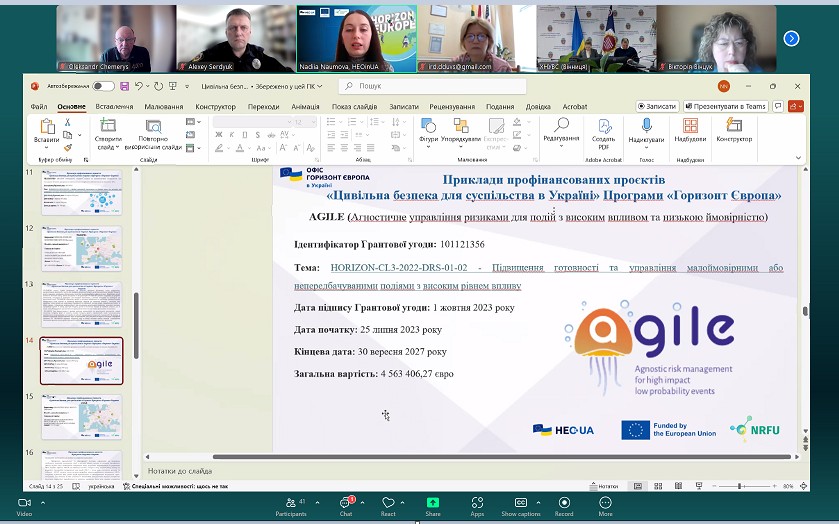Click the Copy icon
This screenshot has width=839, height=524.
pyautogui.click(x=68, y=135)
